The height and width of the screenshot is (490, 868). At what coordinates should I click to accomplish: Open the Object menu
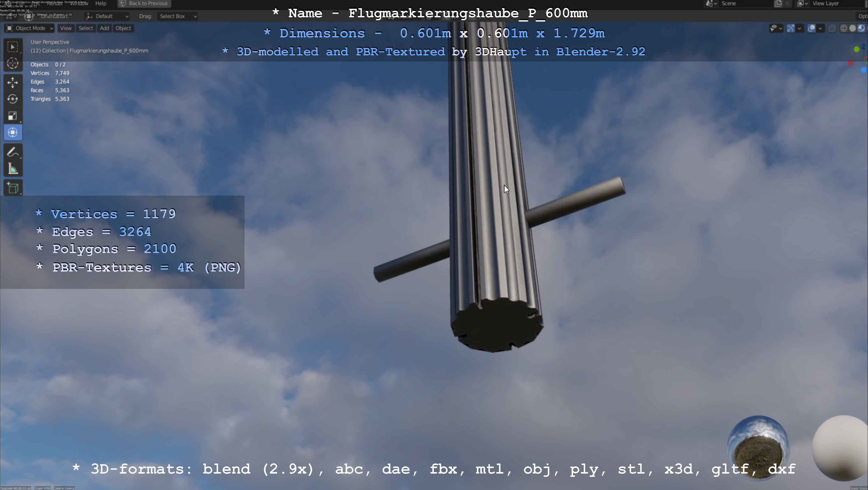pyautogui.click(x=123, y=28)
